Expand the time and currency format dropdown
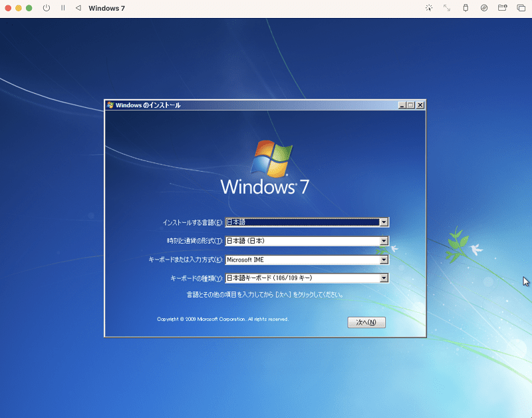 click(384, 241)
